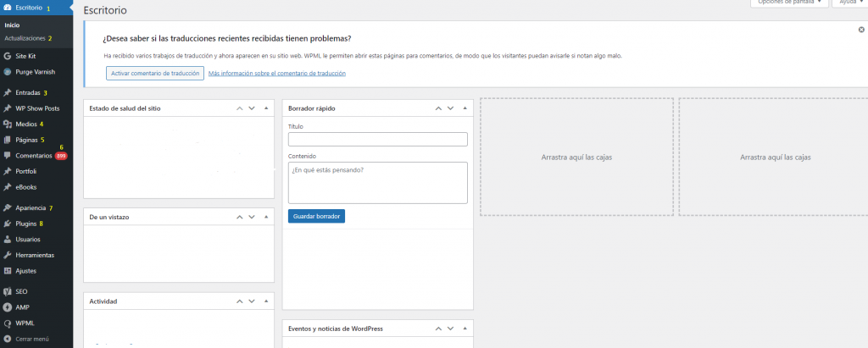Click Activar comentario de traducción button

[155, 73]
